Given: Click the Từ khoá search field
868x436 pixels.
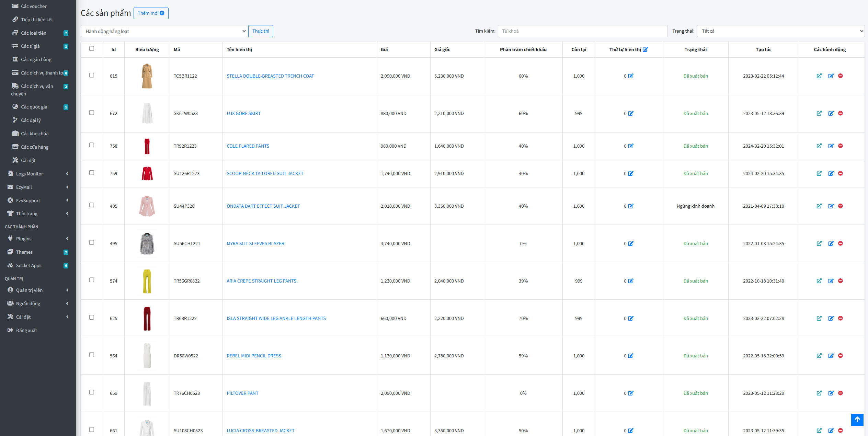Looking at the screenshot, I should [582, 31].
